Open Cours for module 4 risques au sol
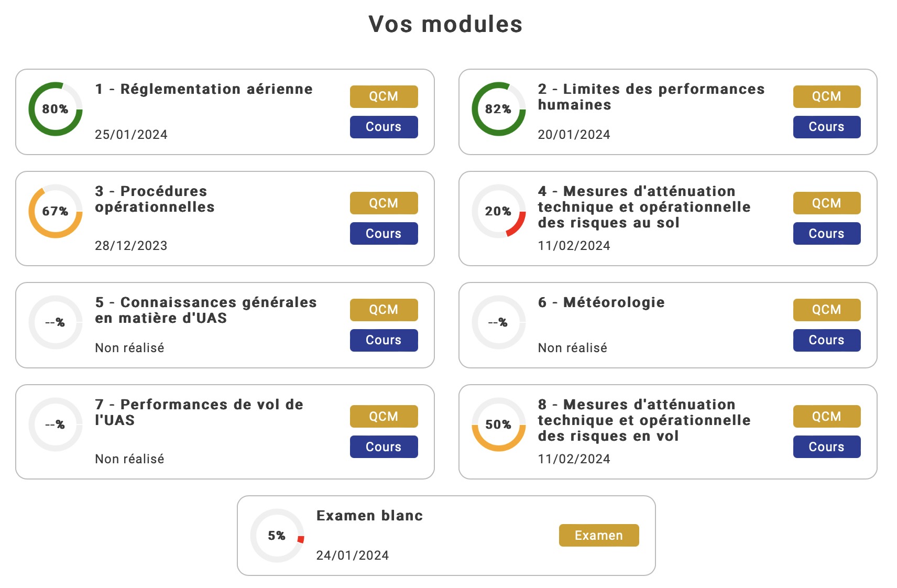The height and width of the screenshot is (588, 897). [x=826, y=234]
